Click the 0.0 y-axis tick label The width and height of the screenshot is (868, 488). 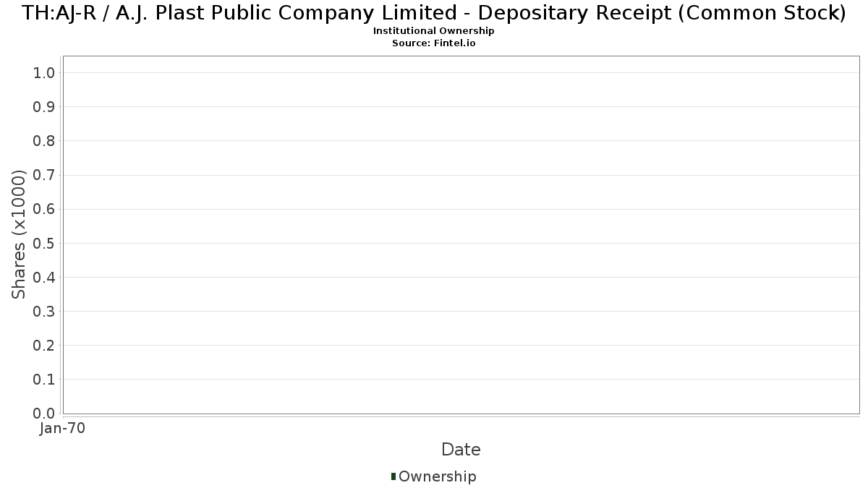[44, 414]
